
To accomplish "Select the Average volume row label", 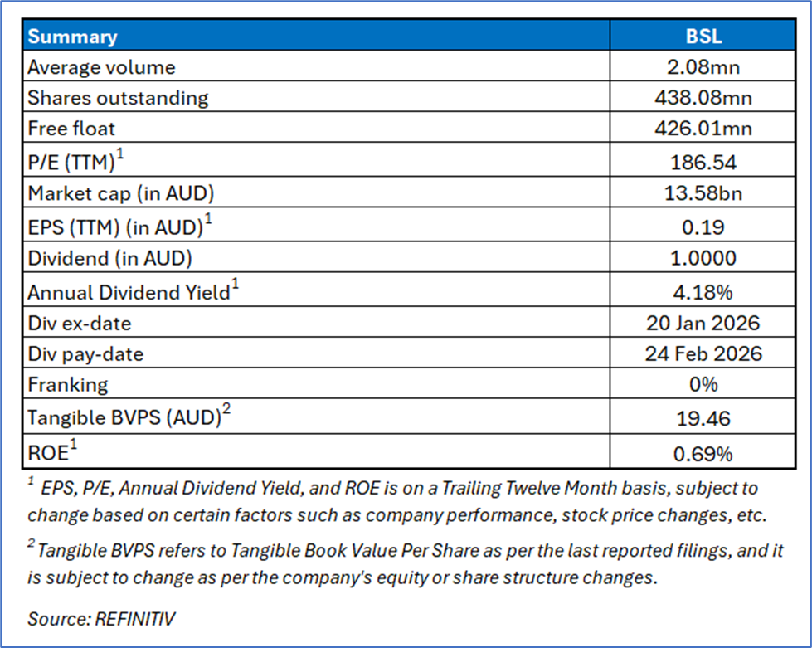I will (x=101, y=66).
